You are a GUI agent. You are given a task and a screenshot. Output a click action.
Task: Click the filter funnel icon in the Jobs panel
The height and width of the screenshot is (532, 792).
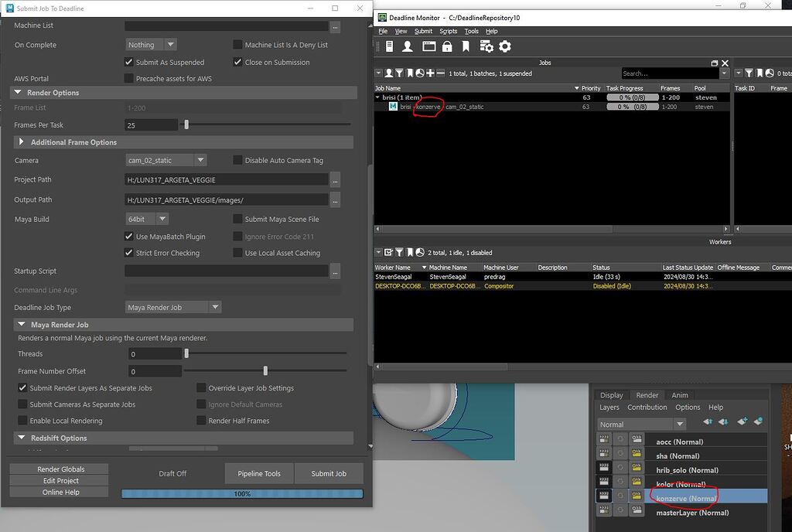tap(399, 71)
